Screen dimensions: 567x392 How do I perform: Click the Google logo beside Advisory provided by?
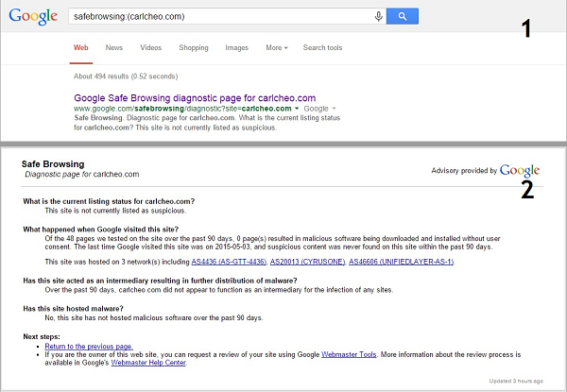(520, 171)
